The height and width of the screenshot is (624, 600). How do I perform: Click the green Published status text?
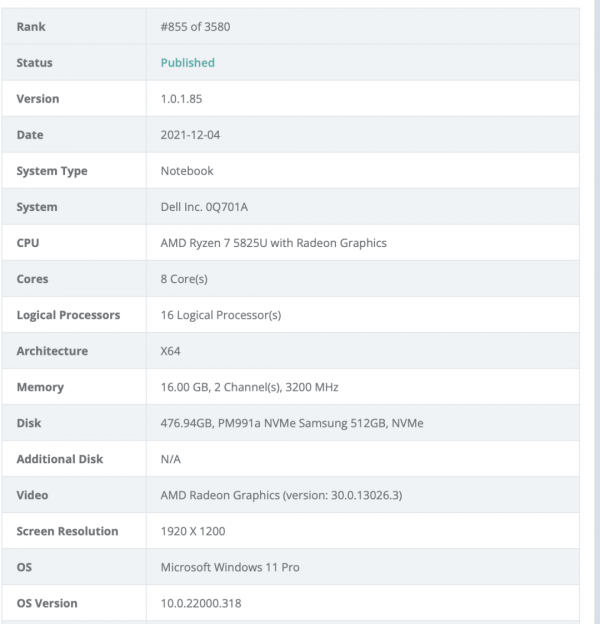[188, 63]
